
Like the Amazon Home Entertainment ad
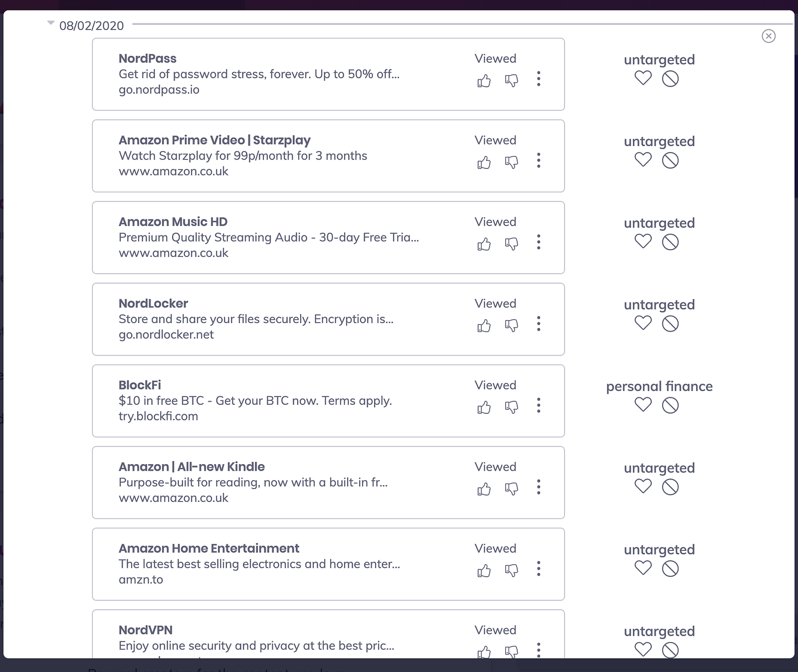484,571
